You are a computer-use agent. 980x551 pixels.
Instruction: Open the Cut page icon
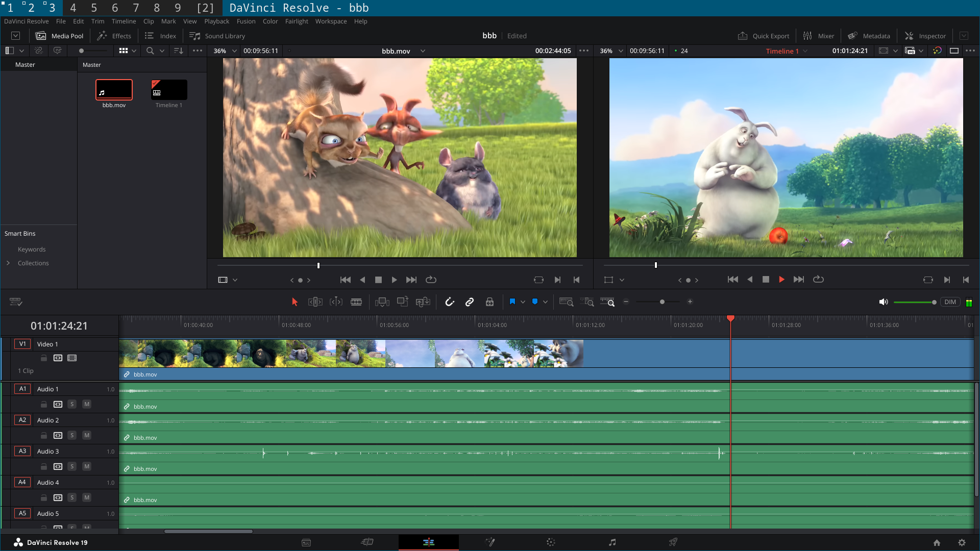[x=367, y=542]
